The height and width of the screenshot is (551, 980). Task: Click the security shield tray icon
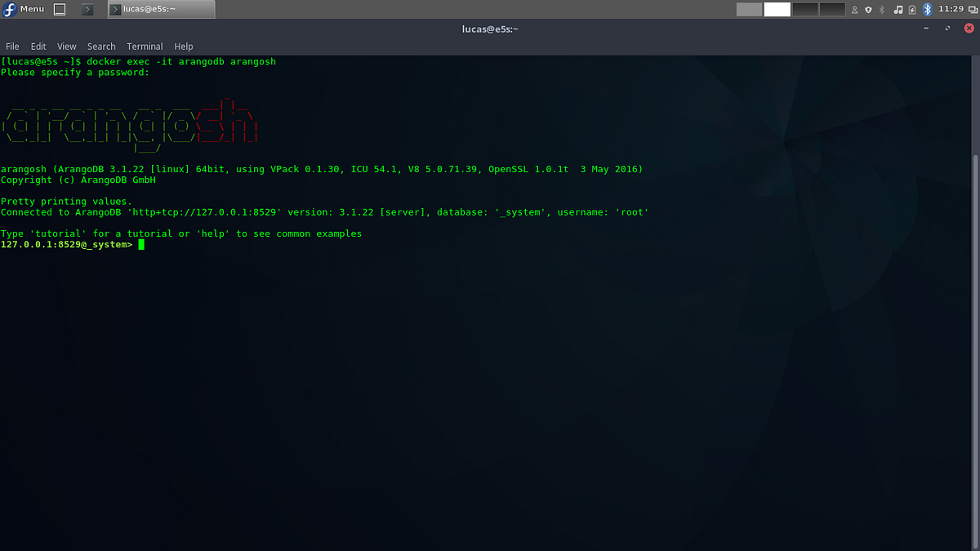coord(868,9)
